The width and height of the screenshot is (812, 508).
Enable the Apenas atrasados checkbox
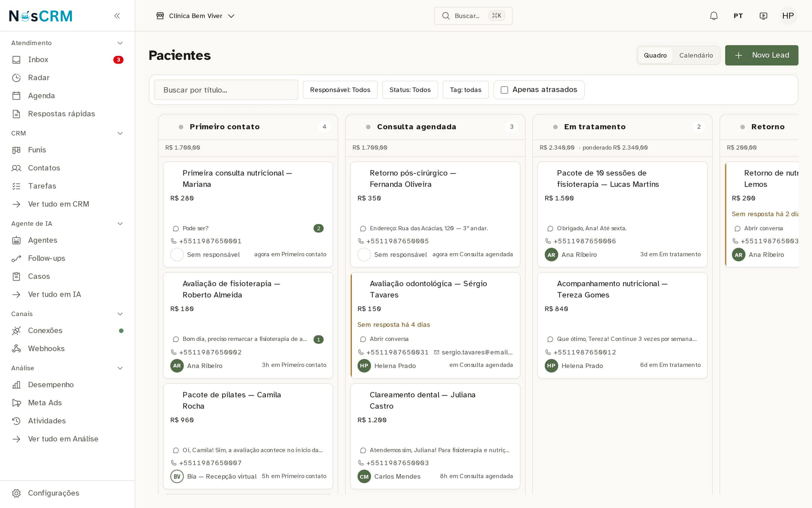[x=504, y=90]
